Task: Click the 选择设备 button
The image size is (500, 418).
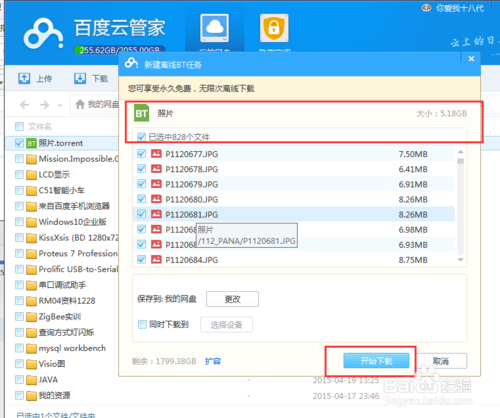Action: (226, 325)
